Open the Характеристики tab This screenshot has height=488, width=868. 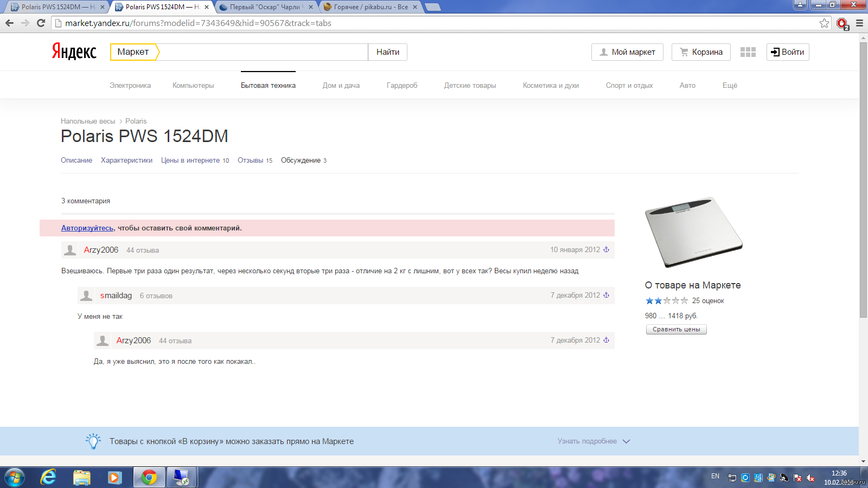tap(126, 160)
